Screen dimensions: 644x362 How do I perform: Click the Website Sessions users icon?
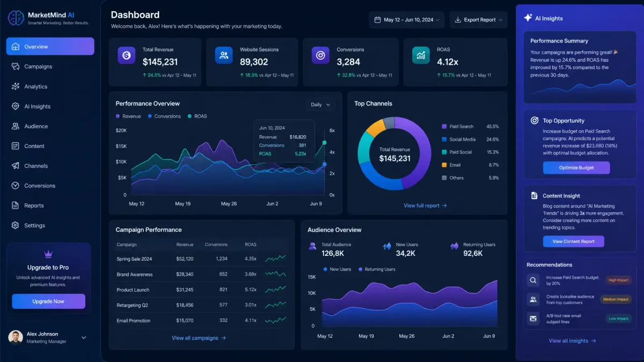[x=224, y=55]
